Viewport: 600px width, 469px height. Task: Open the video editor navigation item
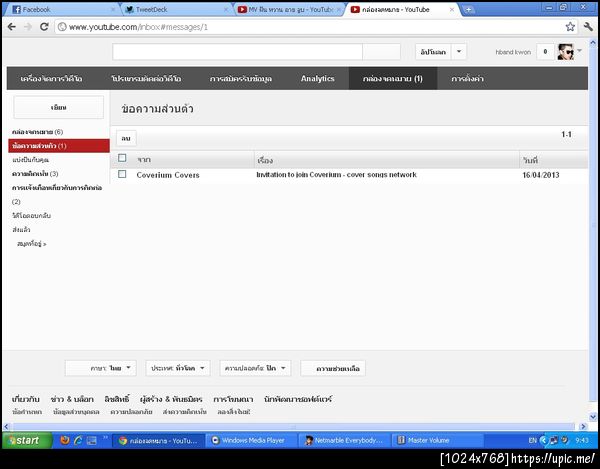[146, 78]
